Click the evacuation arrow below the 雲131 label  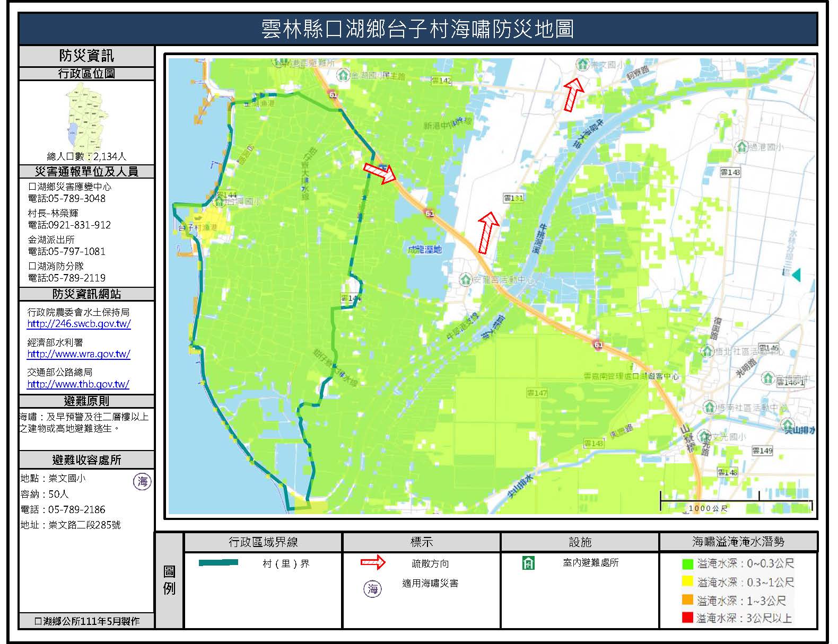(488, 232)
